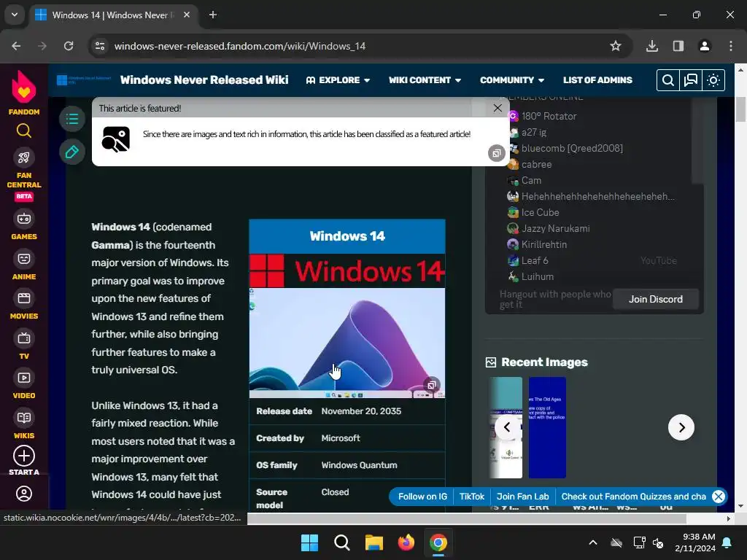
Task: Open Windows Start menu
Action: pos(309,542)
